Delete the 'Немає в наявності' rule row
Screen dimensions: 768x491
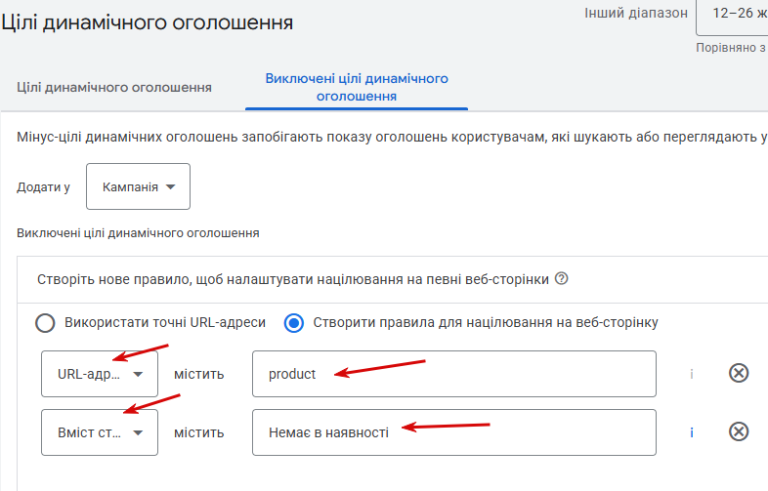point(739,432)
